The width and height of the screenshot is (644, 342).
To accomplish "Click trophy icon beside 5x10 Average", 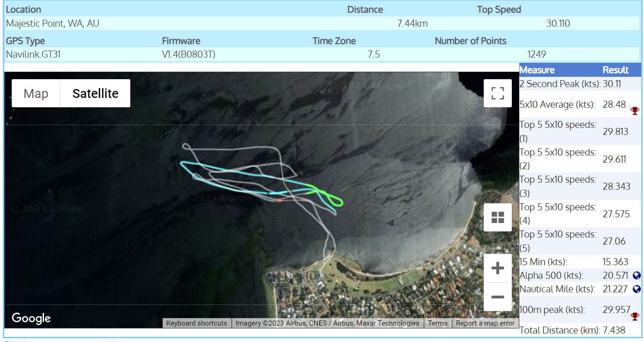I will click(635, 111).
